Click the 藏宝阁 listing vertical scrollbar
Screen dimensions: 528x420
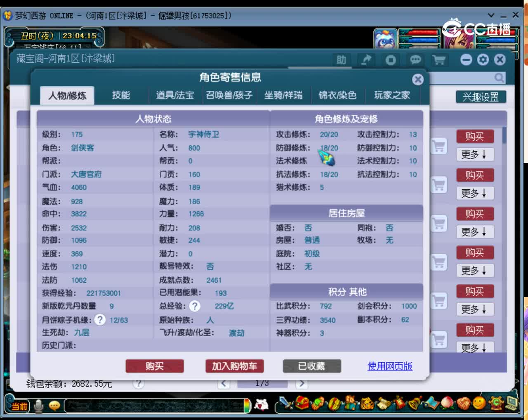pos(504,136)
